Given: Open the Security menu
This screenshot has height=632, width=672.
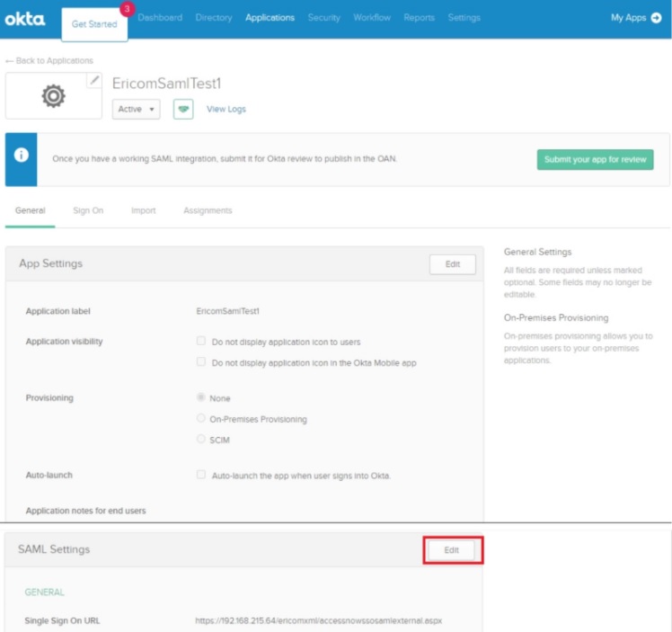Looking at the screenshot, I should pos(323,18).
